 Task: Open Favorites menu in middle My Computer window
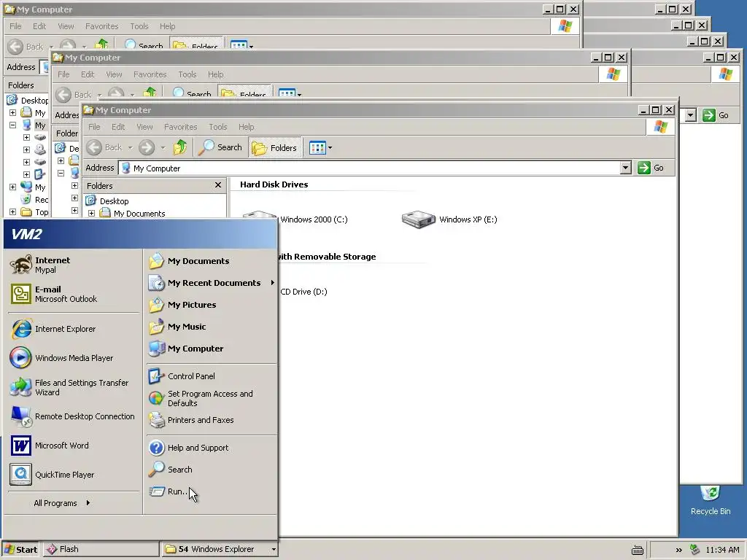(150, 75)
